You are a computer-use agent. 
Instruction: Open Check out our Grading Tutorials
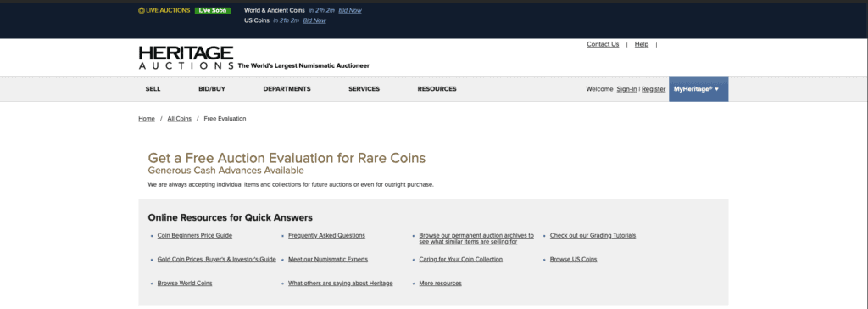(593, 236)
